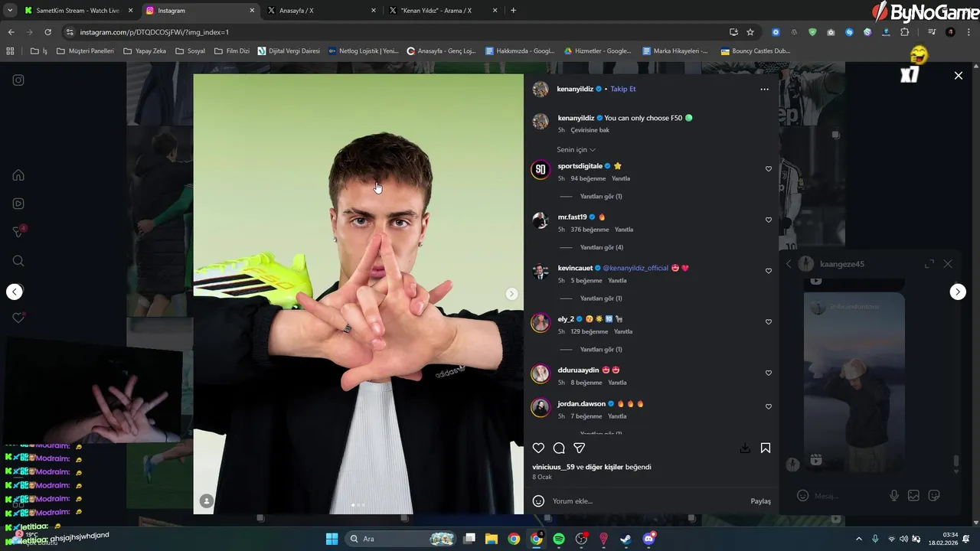980x551 pixels.
Task: Open the Chrome tab search dropdown
Action: tap(10, 11)
